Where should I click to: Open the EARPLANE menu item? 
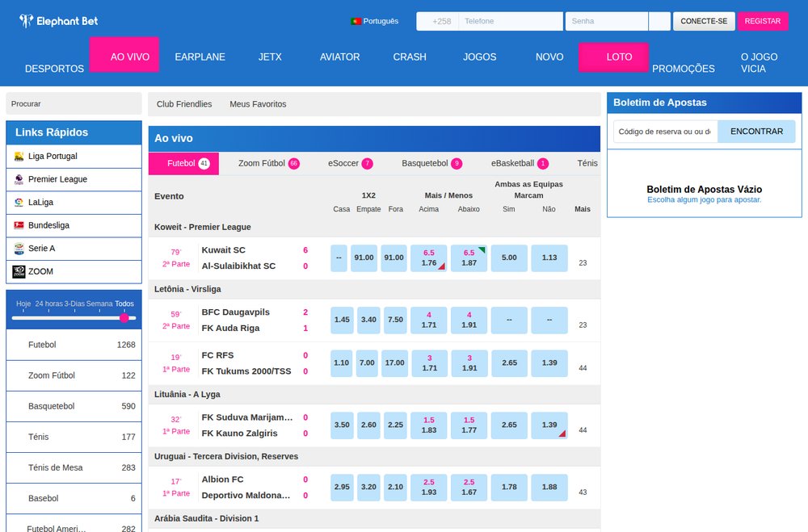coord(200,57)
